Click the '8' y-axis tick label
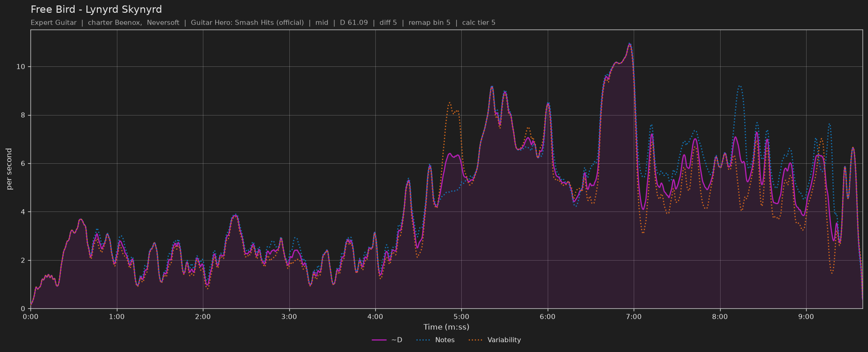Screen dimensions: 868x352 [23, 115]
